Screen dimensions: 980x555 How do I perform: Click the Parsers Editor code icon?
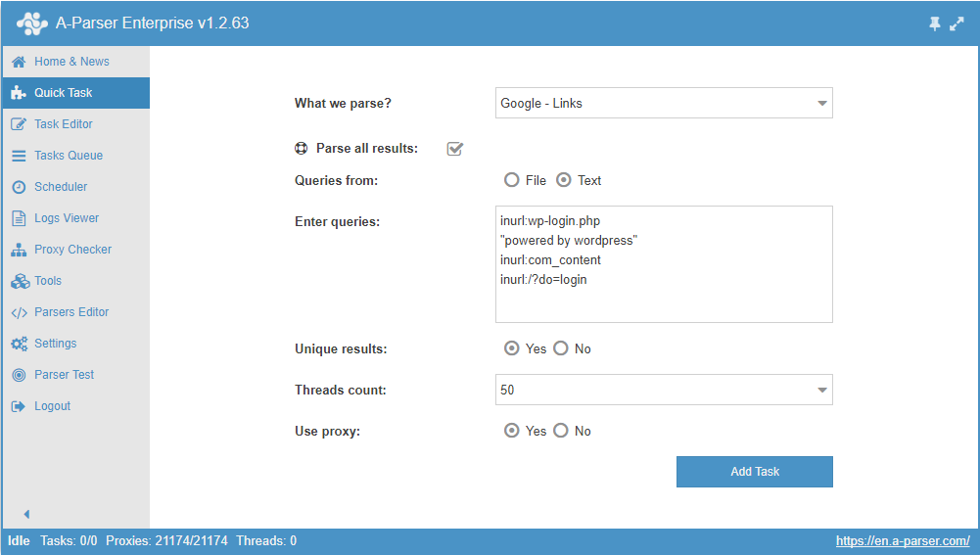[x=19, y=312]
